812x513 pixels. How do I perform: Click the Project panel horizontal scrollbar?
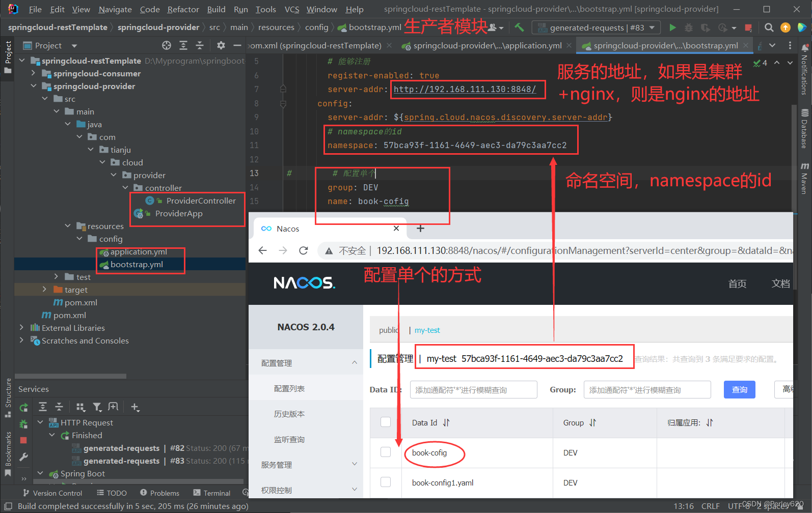click(70, 376)
